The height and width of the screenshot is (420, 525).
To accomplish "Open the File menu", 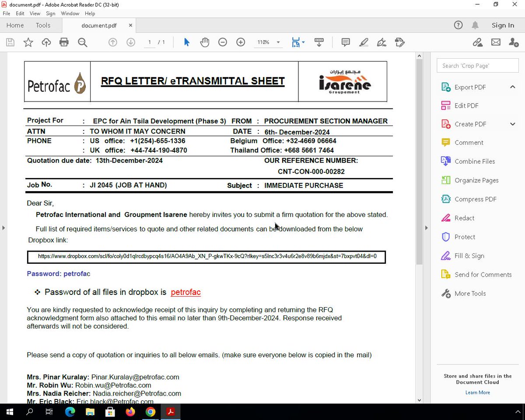I will click(7, 14).
